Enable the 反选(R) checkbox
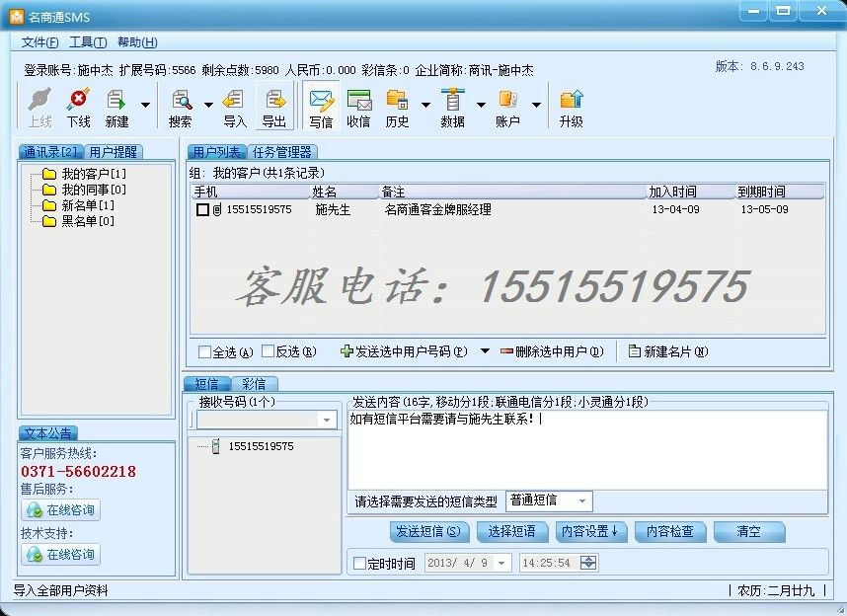The height and width of the screenshot is (616, 847). coord(268,351)
